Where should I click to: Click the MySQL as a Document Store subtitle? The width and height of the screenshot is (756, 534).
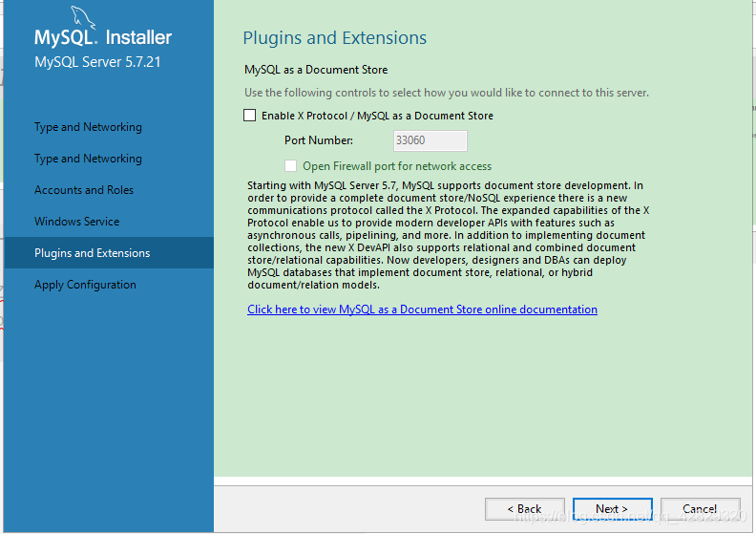pyautogui.click(x=316, y=70)
